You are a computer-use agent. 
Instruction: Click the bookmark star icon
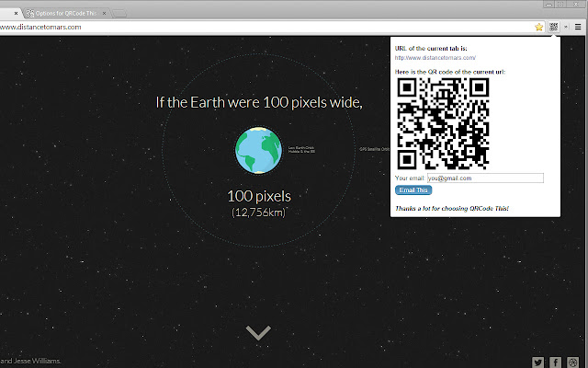[x=539, y=27]
